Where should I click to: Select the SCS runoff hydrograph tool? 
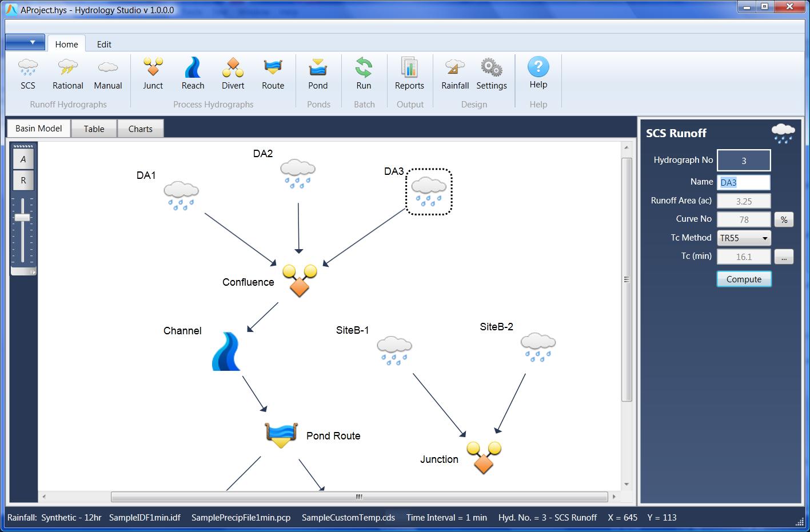point(27,74)
